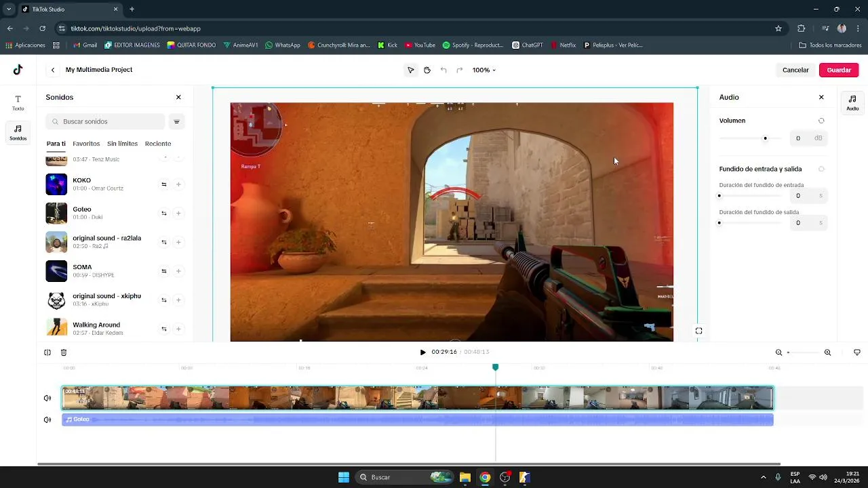Reset the Fundido de entrada y salida

pyautogui.click(x=821, y=169)
